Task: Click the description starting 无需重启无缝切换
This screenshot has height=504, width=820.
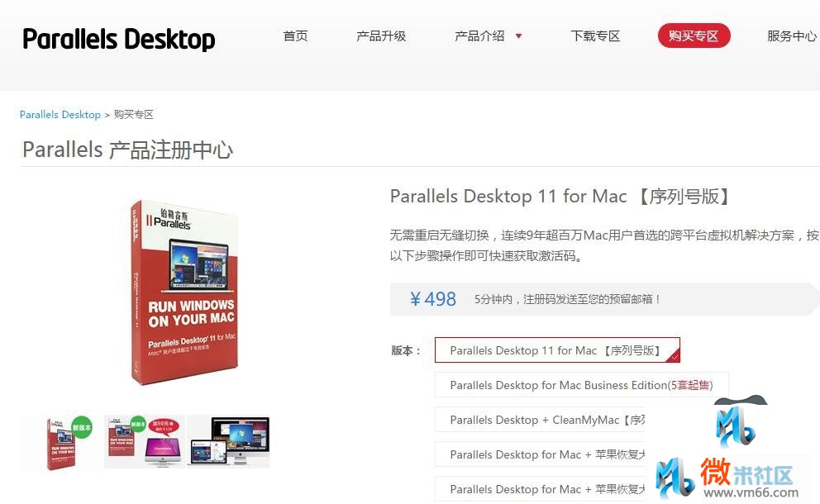Action: click(604, 245)
